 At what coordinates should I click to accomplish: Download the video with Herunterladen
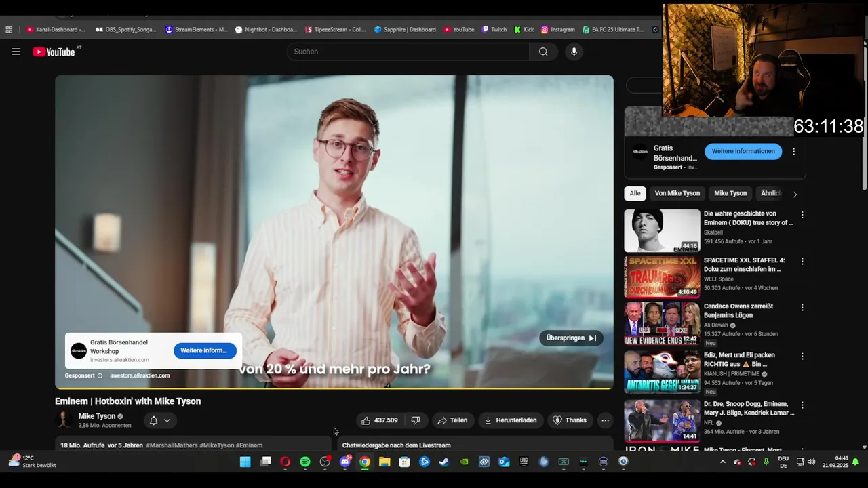click(x=510, y=420)
